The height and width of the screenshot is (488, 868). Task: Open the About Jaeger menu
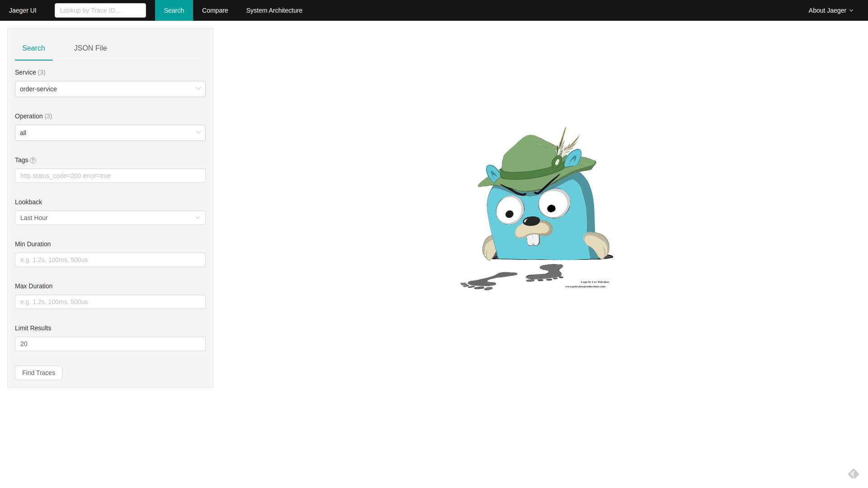[827, 10]
